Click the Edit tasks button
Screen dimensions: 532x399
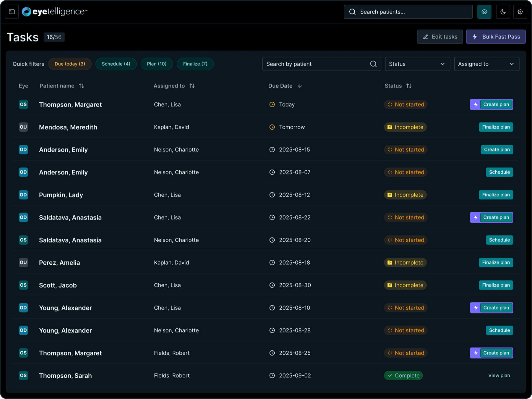click(440, 37)
